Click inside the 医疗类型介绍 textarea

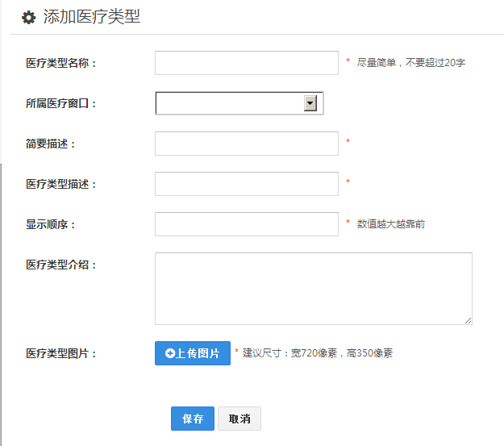pyautogui.click(x=313, y=288)
